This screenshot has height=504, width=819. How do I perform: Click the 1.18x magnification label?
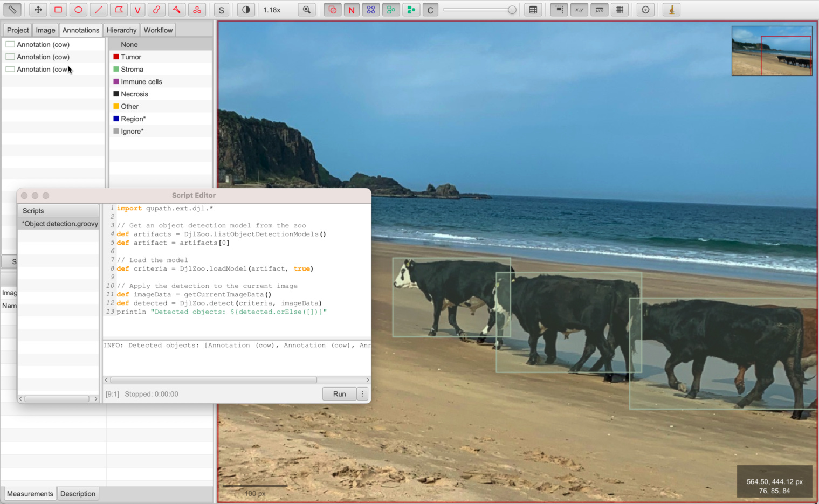click(x=272, y=10)
